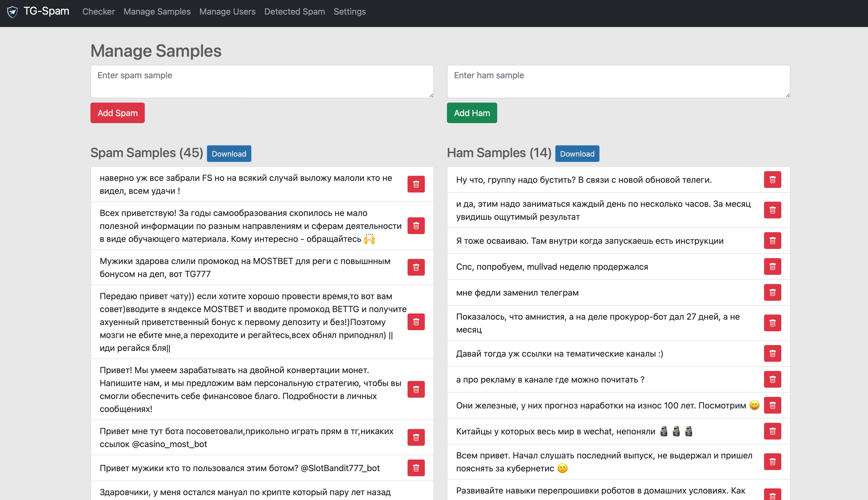868x500 pixels.
Task: Focus the Enter spam sample text area
Action: point(262,81)
